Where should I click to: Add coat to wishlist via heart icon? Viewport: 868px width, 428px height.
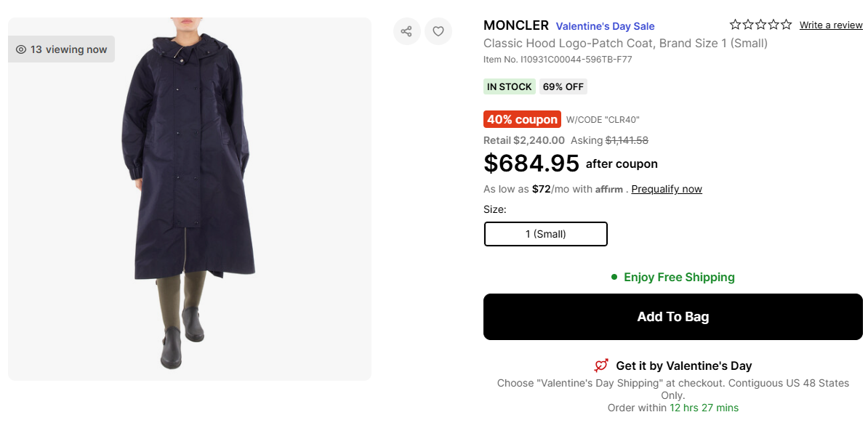438,31
